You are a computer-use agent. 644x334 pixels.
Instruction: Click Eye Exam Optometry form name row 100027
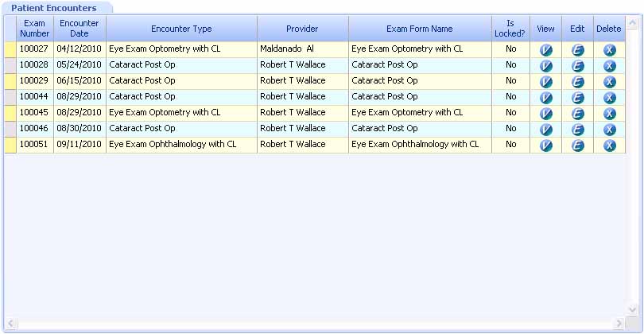pyautogui.click(x=420, y=49)
